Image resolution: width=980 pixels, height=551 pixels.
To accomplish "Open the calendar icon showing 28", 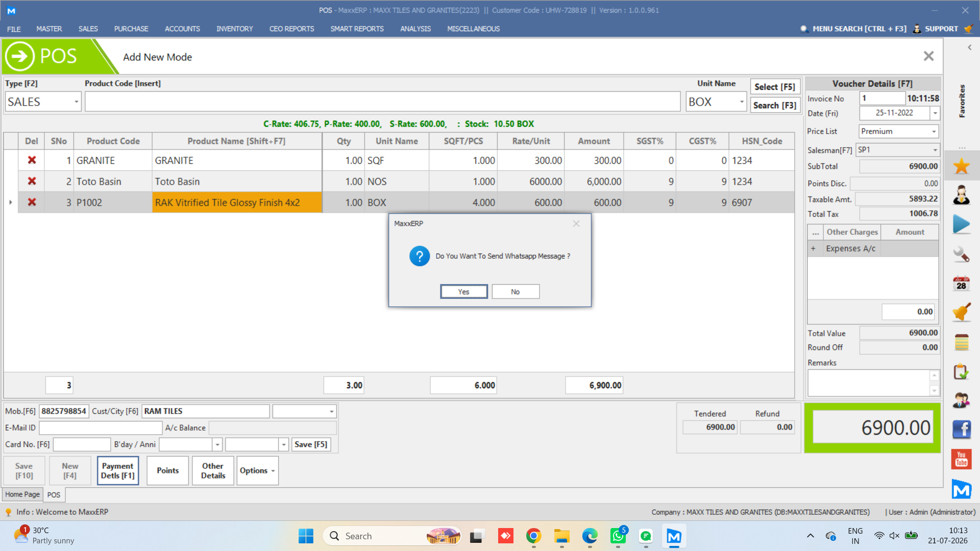I will click(x=961, y=283).
